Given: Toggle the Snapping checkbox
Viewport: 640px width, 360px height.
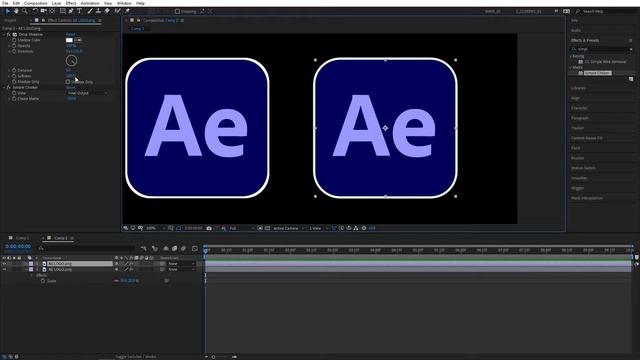Looking at the screenshot, I should pyautogui.click(x=177, y=11).
